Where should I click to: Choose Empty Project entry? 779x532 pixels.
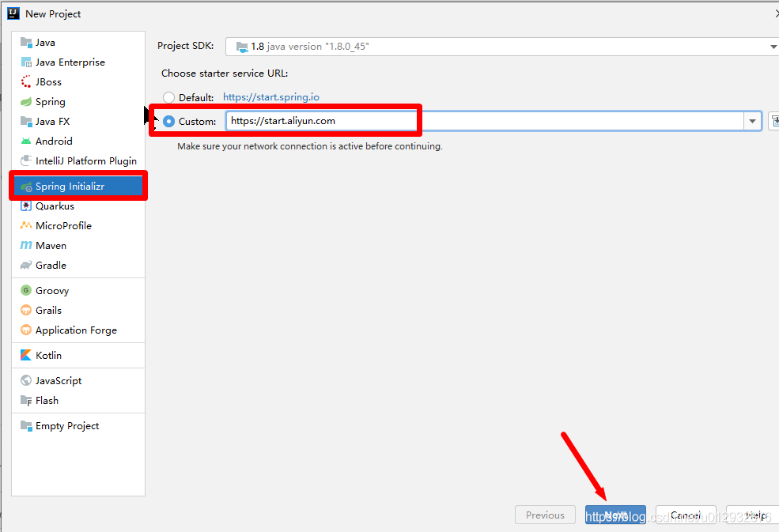pos(78,426)
